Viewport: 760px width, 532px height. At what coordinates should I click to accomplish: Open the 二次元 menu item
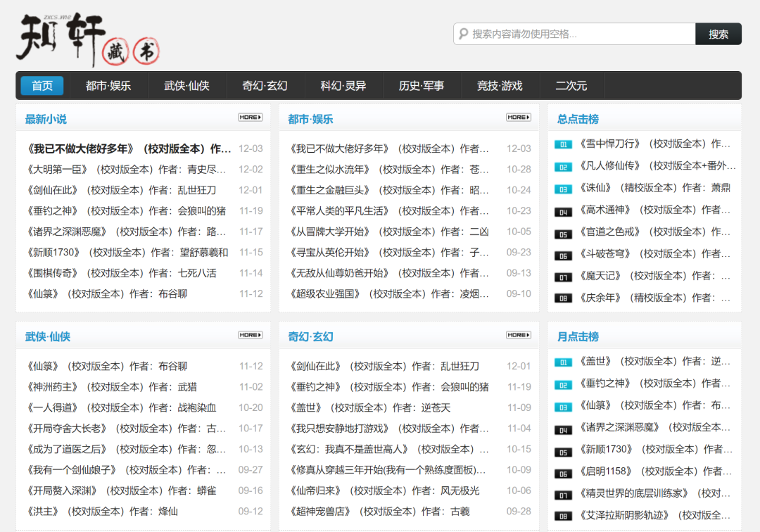tap(571, 86)
